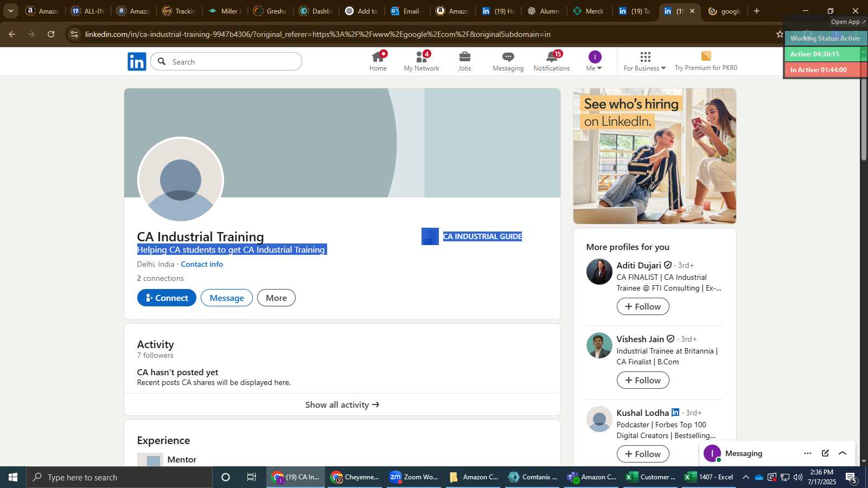Switch to the Gresha tab
The image size is (868, 488).
coord(270,11)
